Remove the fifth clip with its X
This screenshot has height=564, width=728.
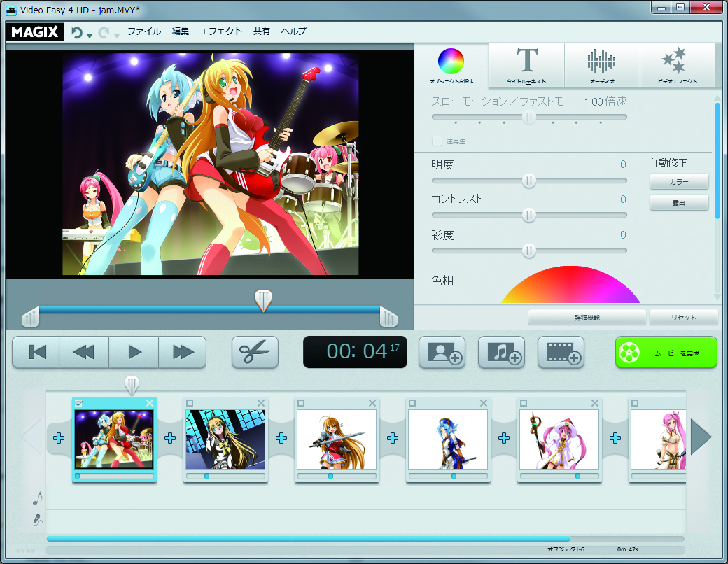point(595,403)
